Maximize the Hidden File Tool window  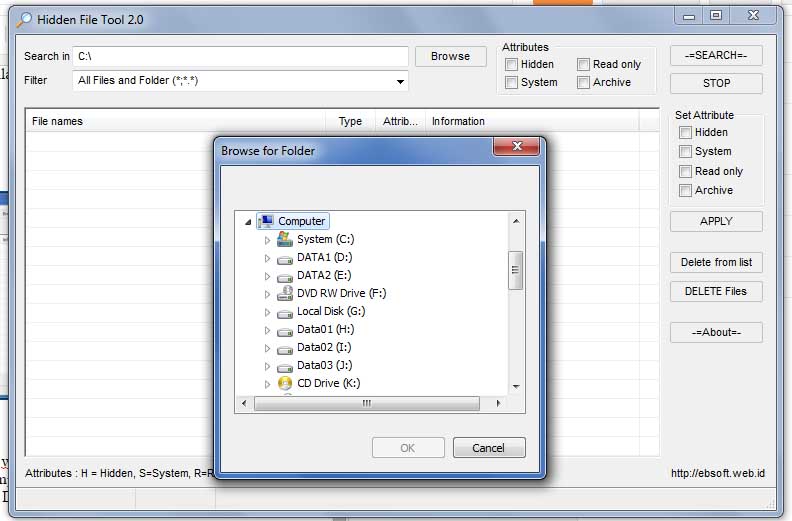[716, 15]
